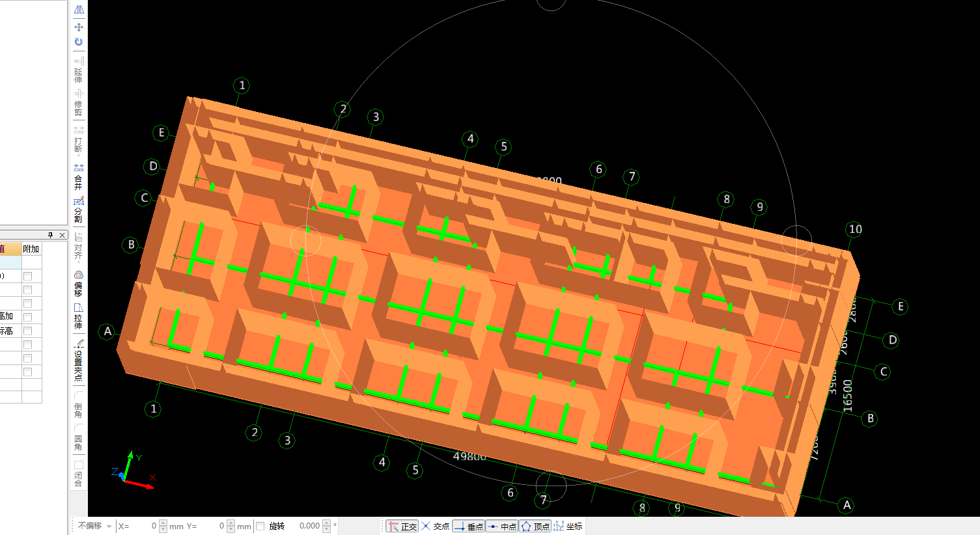Viewport: 980px width, 535px height.
Task: Increase the X offset value stepper
Action: click(163, 523)
